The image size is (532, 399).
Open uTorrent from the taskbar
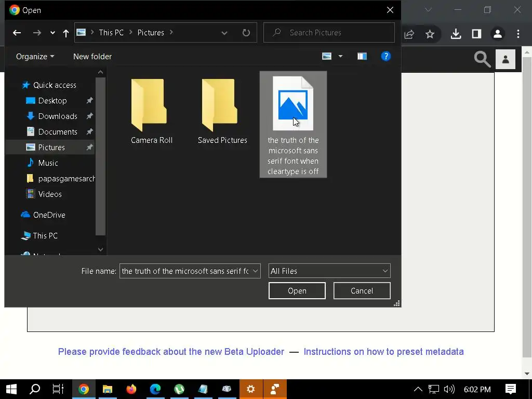(179, 389)
